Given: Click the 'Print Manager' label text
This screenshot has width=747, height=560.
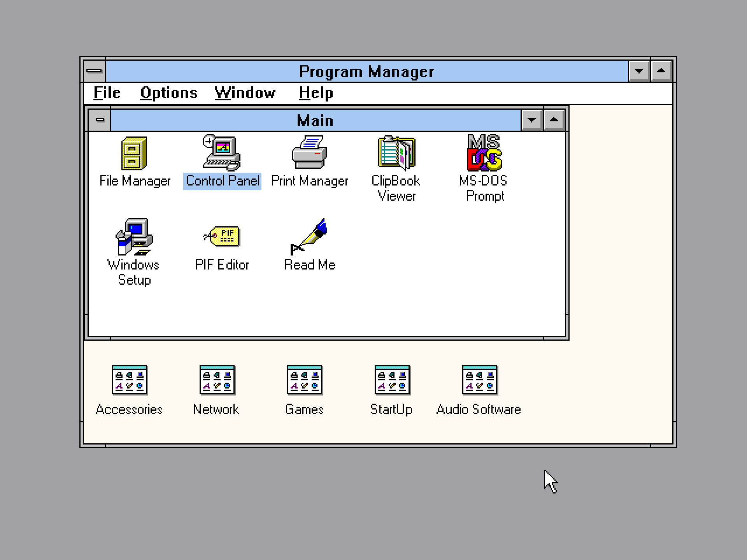Looking at the screenshot, I should 309,181.
